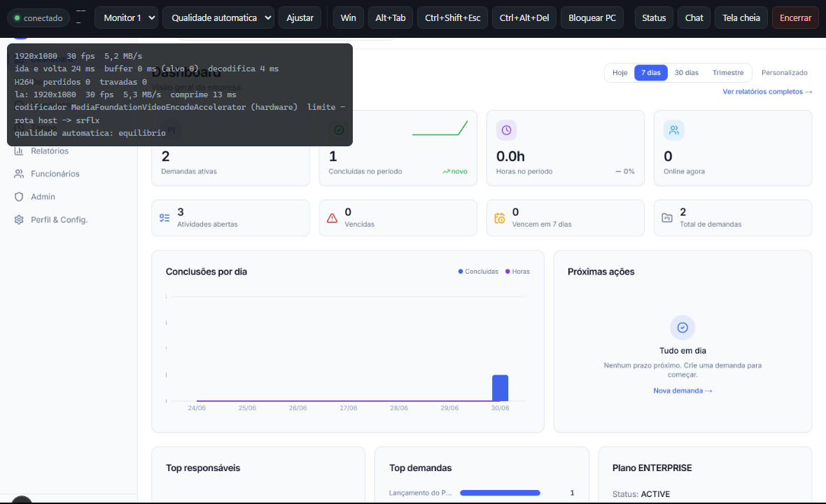
Task: Select the Hoje period tab
Action: pyautogui.click(x=620, y=73)
